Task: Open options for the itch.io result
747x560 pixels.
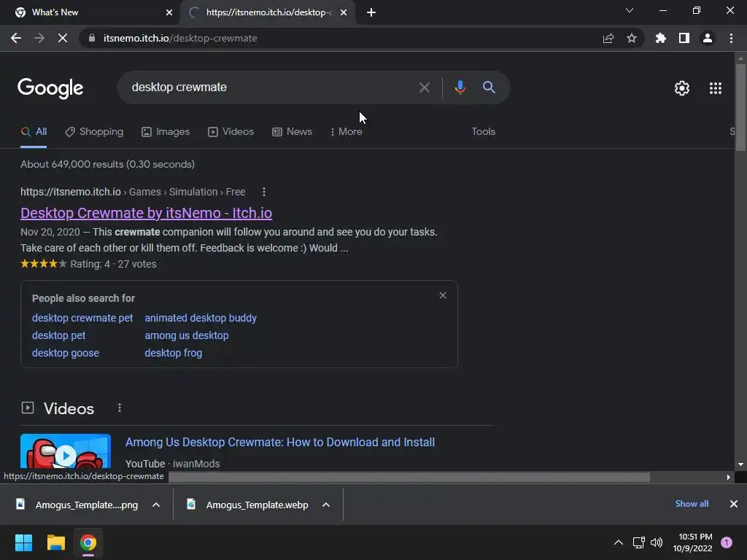Action: coord(264,192)
